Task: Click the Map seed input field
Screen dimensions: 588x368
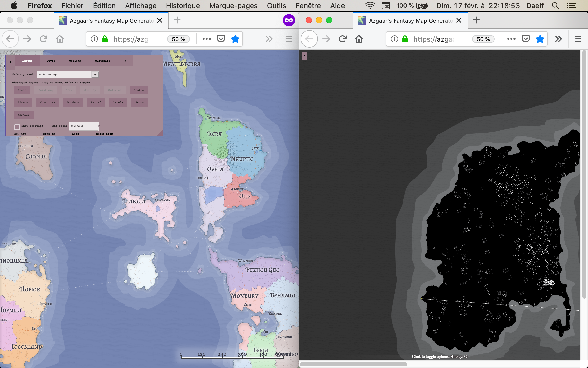Action: [83, 126]
